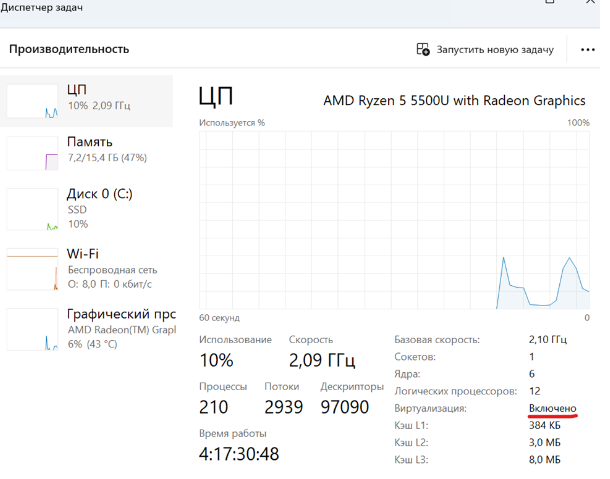610x479 pixels.
Task: Click the Потоки value 2939
Action: click(x=284, y=407)
